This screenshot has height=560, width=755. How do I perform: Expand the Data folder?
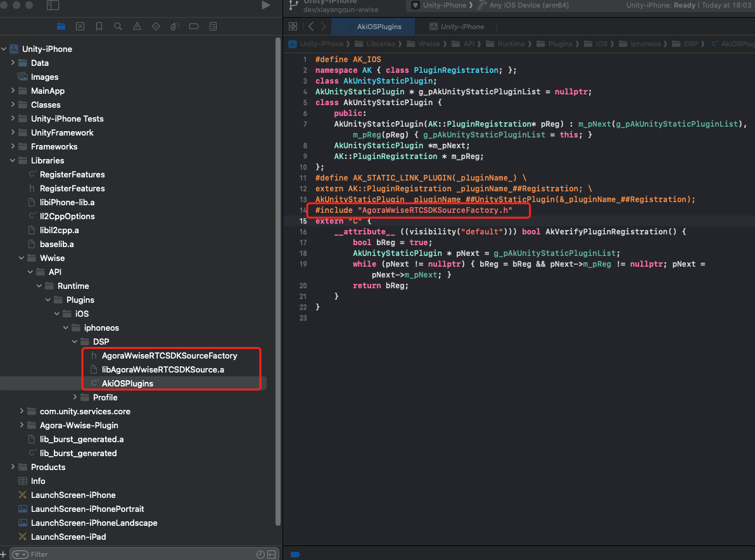13,63
